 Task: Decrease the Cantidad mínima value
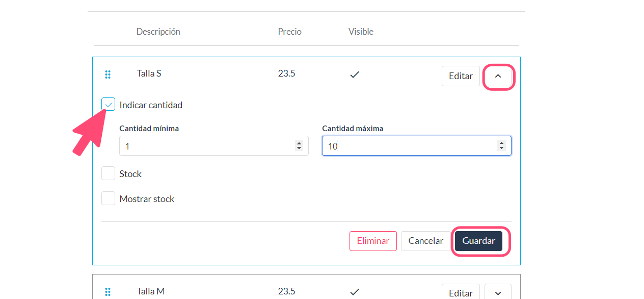point(299,148)
